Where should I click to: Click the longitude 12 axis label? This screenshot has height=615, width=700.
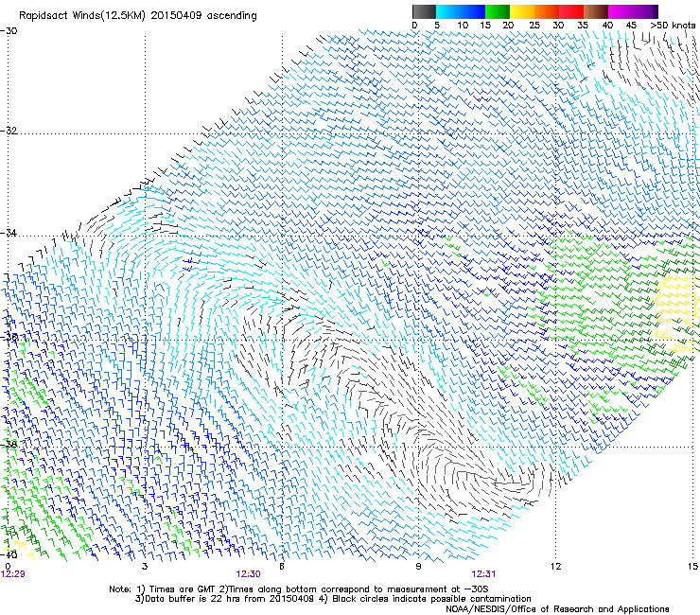click(x=555, y=567)
